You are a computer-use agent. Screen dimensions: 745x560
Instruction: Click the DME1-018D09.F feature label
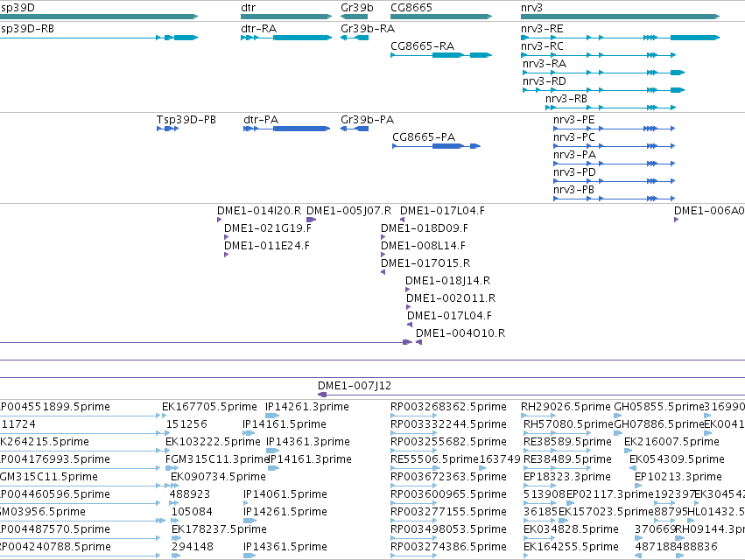pos(425,228)
